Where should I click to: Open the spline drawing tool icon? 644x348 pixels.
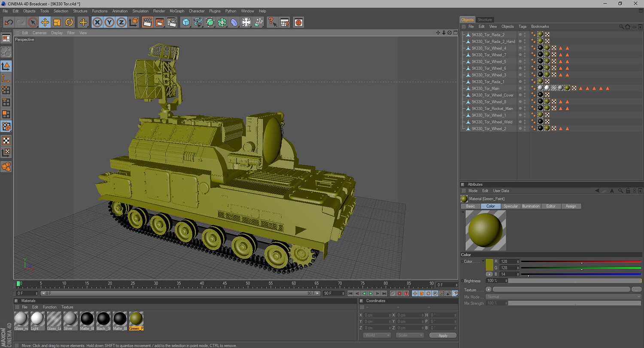point(198,22)
